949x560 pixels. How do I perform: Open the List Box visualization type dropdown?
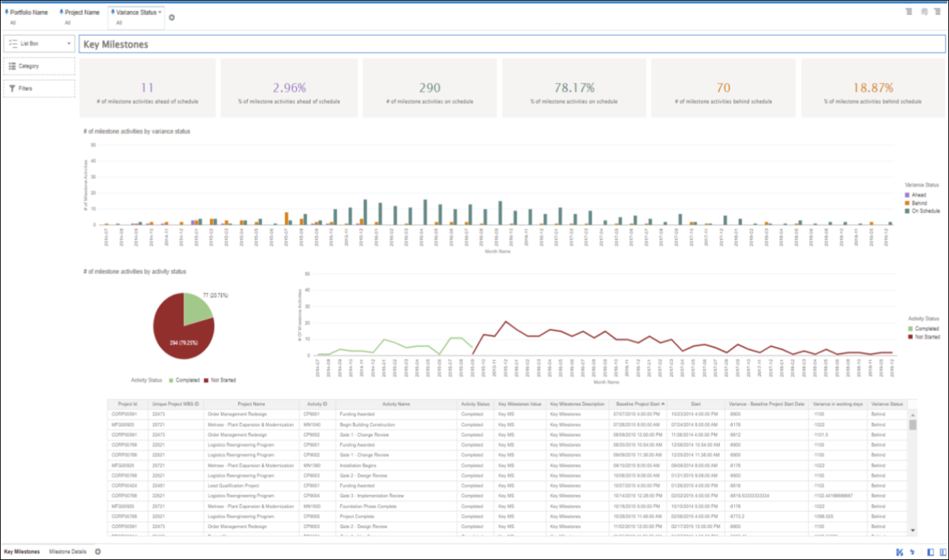[x=39, y=43]
